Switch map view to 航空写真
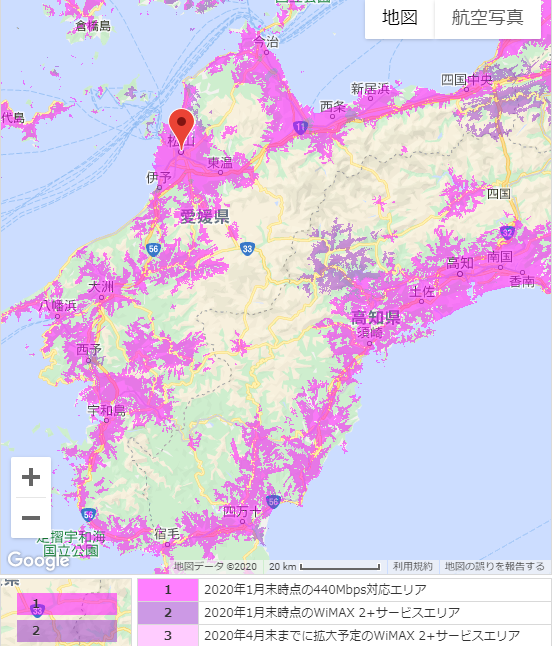This screenshot has height=646, width=552. click(x=488, y=18)
